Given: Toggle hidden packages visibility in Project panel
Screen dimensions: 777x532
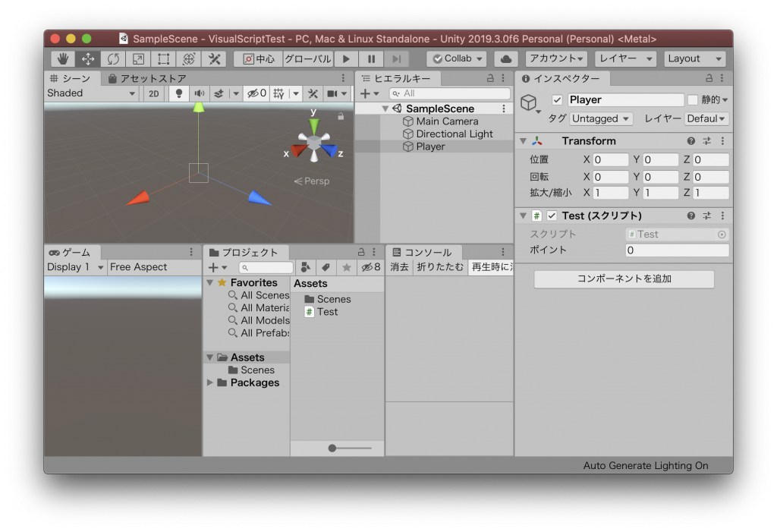Looking at the screenshot, I should 370,267.
